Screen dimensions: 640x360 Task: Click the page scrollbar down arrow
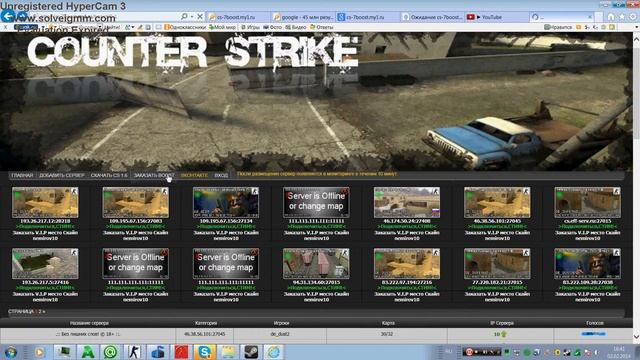tap(636, 337)
